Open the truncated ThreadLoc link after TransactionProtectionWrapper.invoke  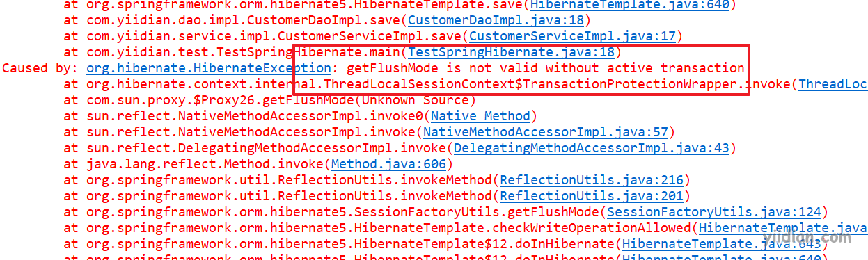833,84
